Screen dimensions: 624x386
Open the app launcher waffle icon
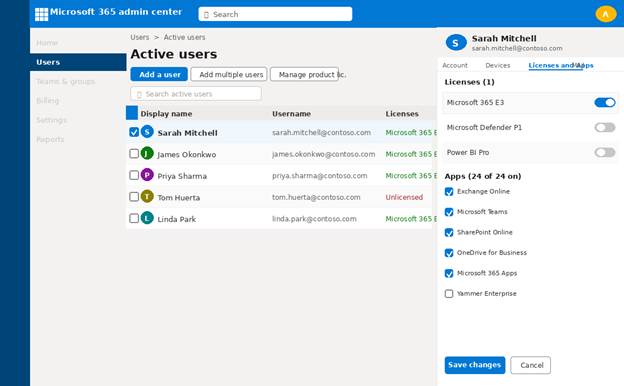click(x=41, y=14)
